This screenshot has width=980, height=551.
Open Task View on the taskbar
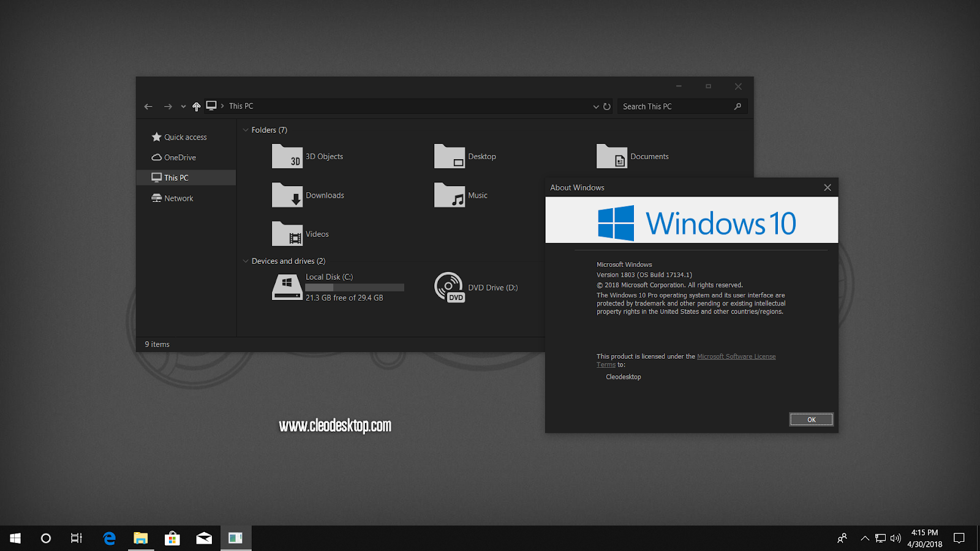[x=77, y=538]
